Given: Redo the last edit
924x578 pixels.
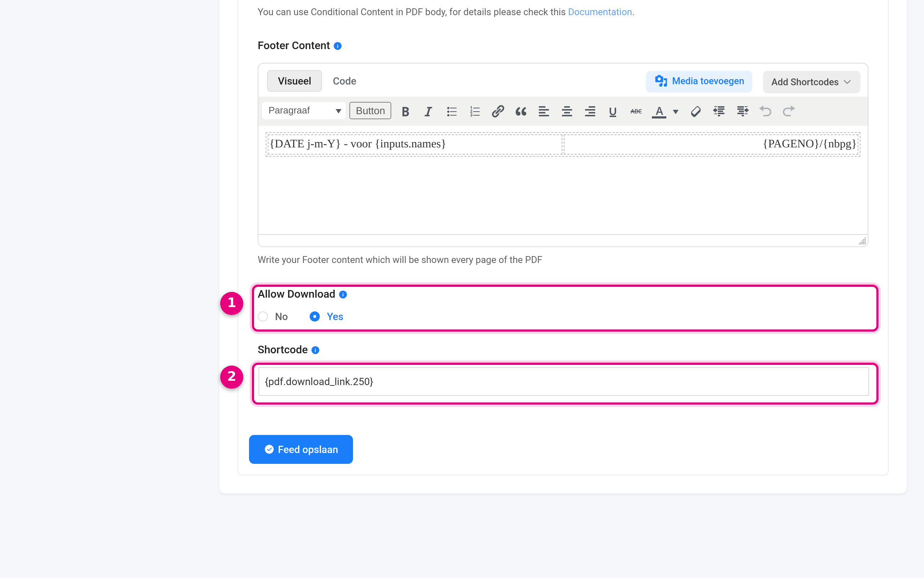Looking at the screenshot, I should click(788, 111).
